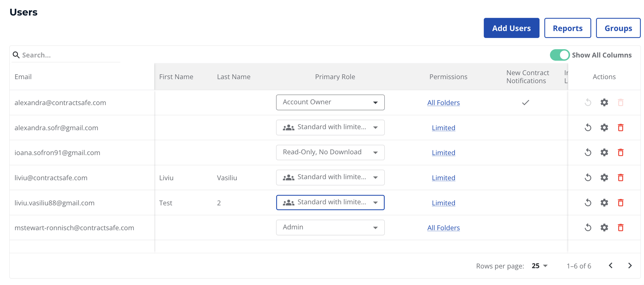Click the reset icon for alexandra.sofr@gmail.com
Image resolution: width=644 pixels, height=285 pixels.
point(588,127)
